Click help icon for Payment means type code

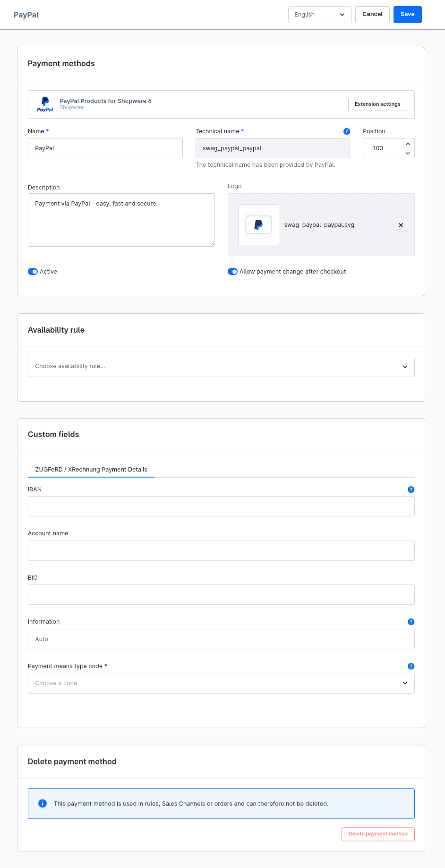pyautogui.click(x=411, y=666)
